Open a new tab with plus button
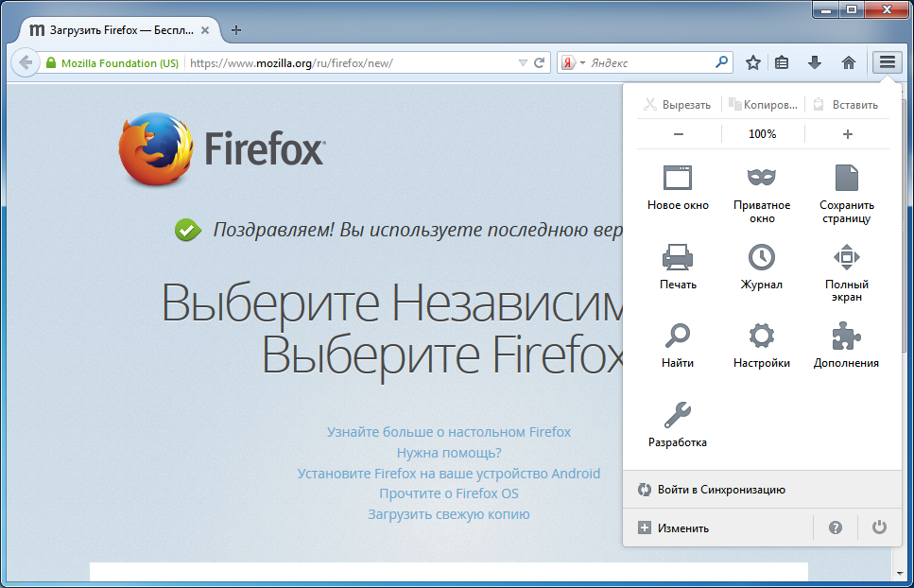 pos(236,30)
